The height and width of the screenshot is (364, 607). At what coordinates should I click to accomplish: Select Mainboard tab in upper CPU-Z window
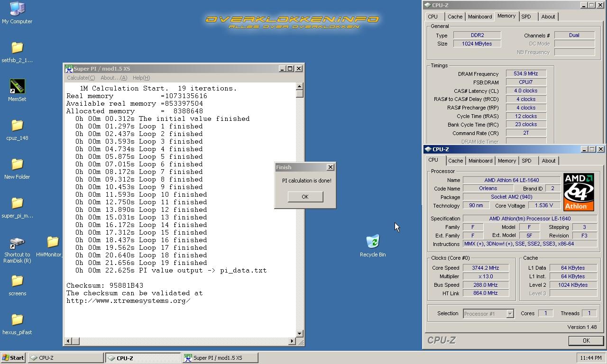(480, 17)
